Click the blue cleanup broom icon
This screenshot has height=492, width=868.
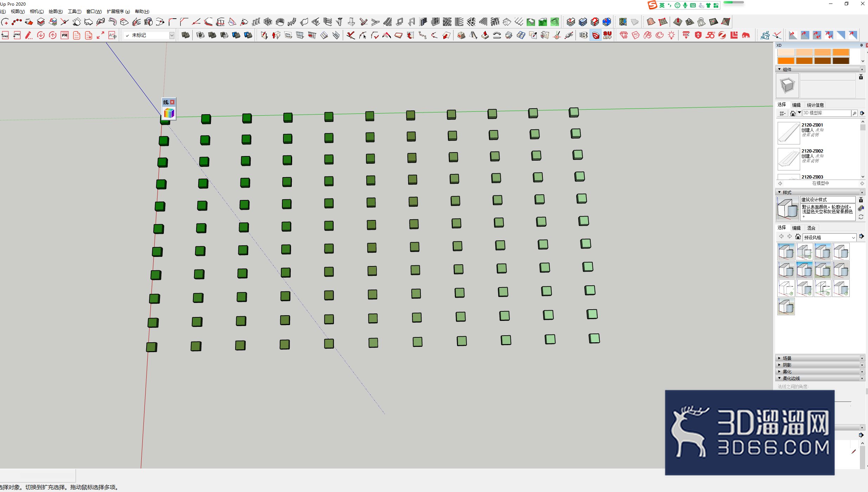(765, 35)
